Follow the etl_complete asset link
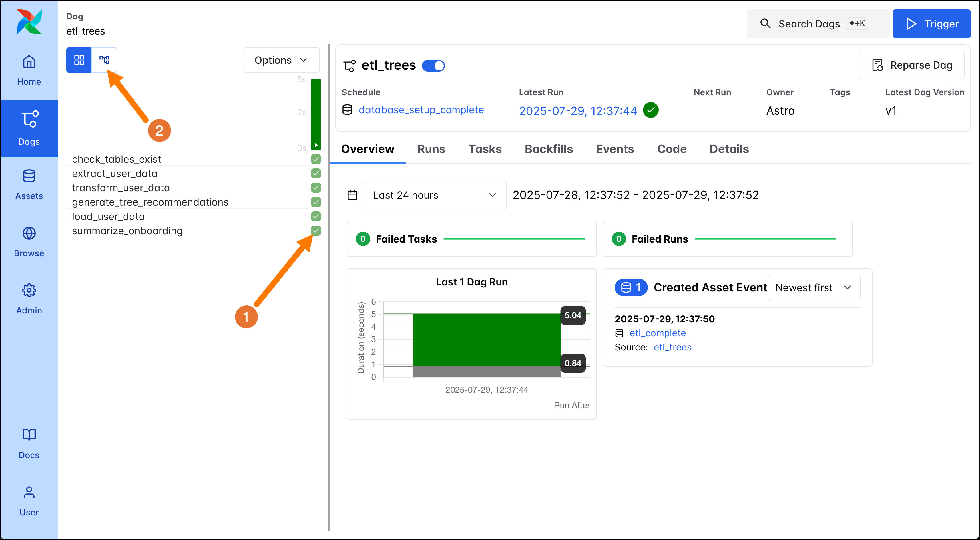Image resolution: width=980 pixels, height=540 pixels. 658,333
